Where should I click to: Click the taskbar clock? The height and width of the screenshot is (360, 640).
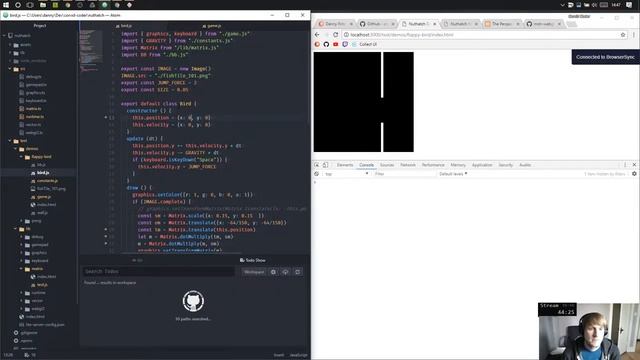click(616, 5)
